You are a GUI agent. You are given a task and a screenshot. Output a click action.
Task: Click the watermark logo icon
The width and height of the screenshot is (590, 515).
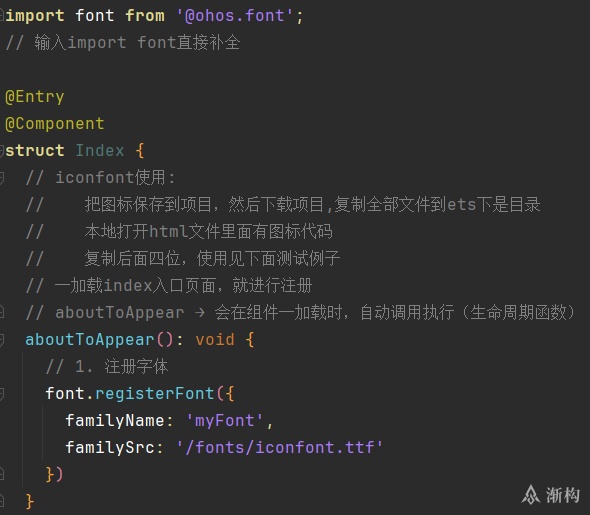[531, 495]
